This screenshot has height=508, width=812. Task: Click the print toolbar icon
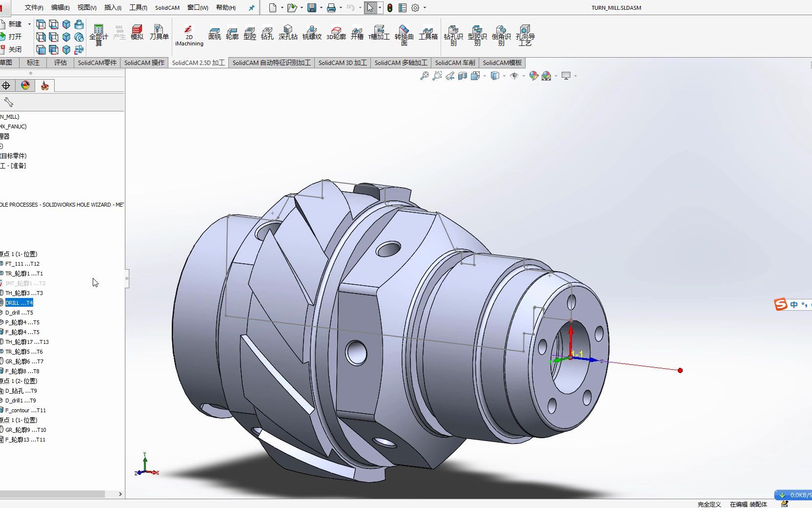point(331,8)
